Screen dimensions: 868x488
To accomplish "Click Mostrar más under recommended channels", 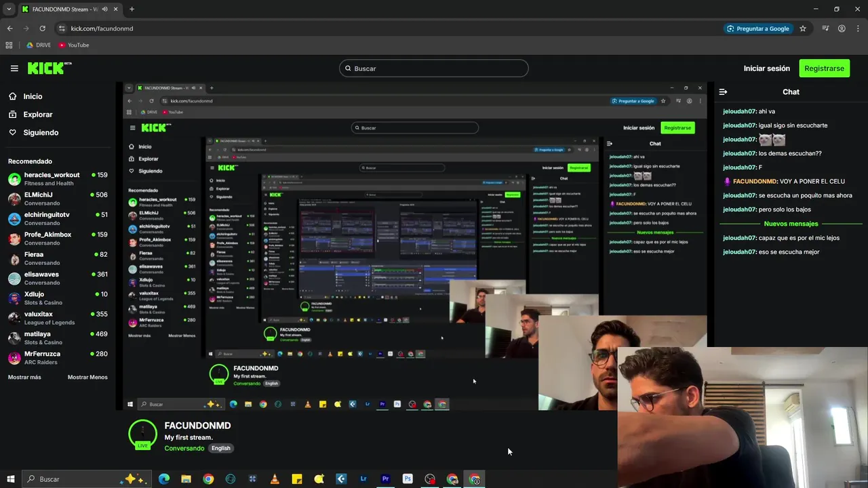I will click(x=24, y=377).
